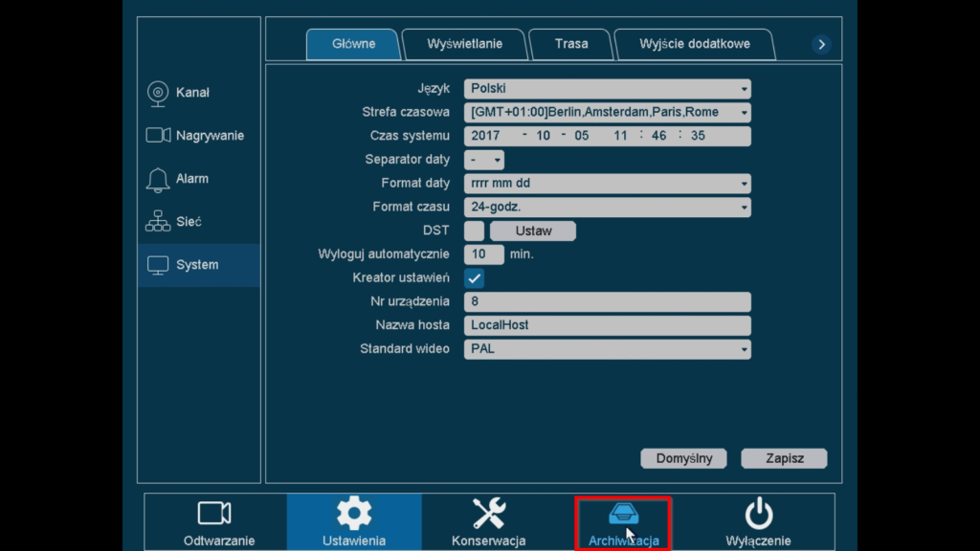Expand the Strefa czasowa timezone dropdown
Screen dimensions: 980x551
click(x=609, y=112)
